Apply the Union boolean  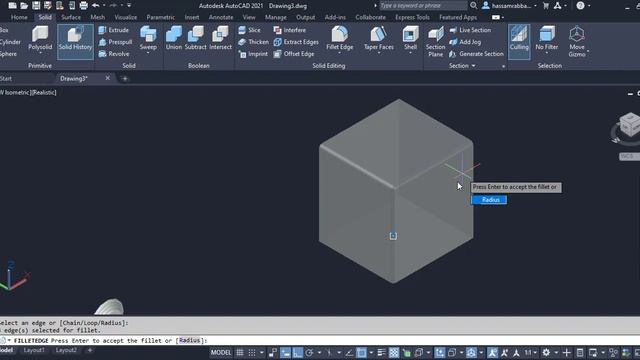tap(173, 38)
